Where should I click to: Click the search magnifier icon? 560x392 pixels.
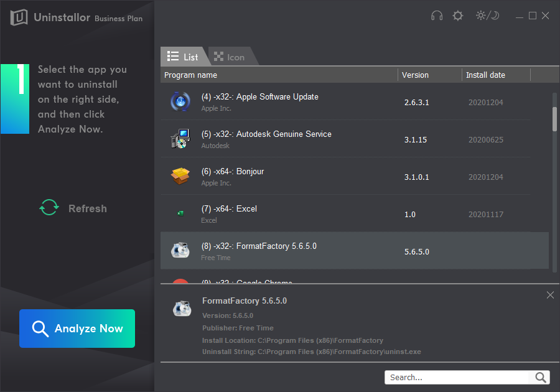tap(540, 377)
